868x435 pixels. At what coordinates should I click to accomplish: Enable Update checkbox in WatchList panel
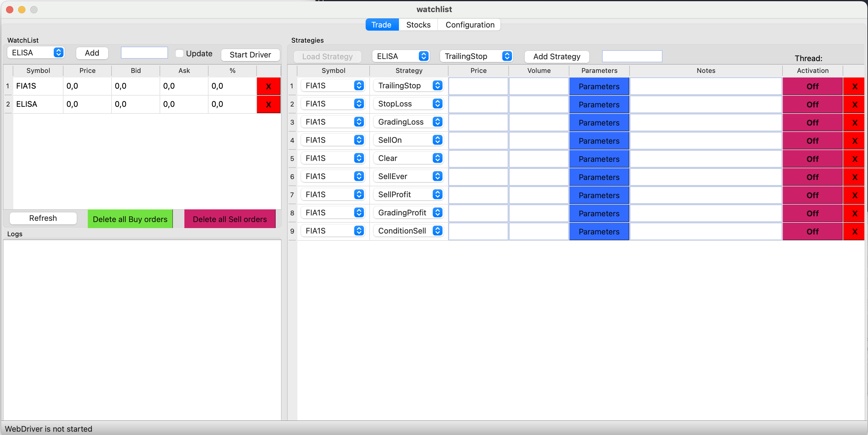pyautogui.click(x=179, y=54)
